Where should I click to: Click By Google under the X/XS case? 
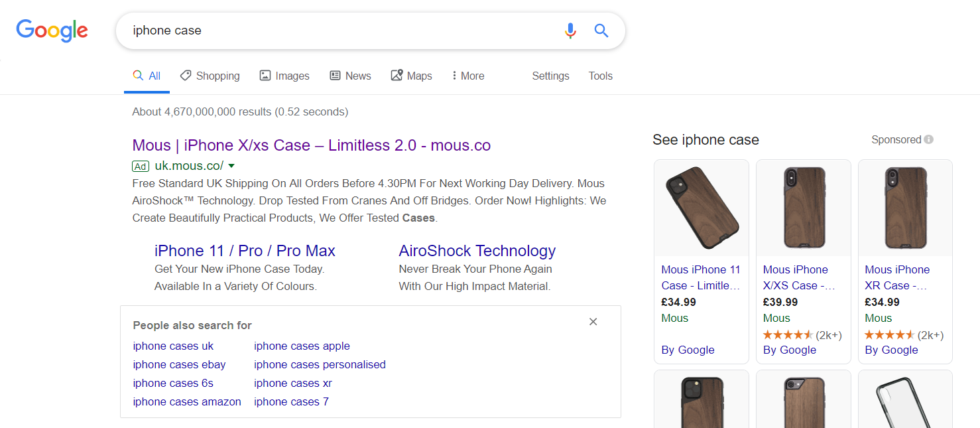(x=790, y=350)
